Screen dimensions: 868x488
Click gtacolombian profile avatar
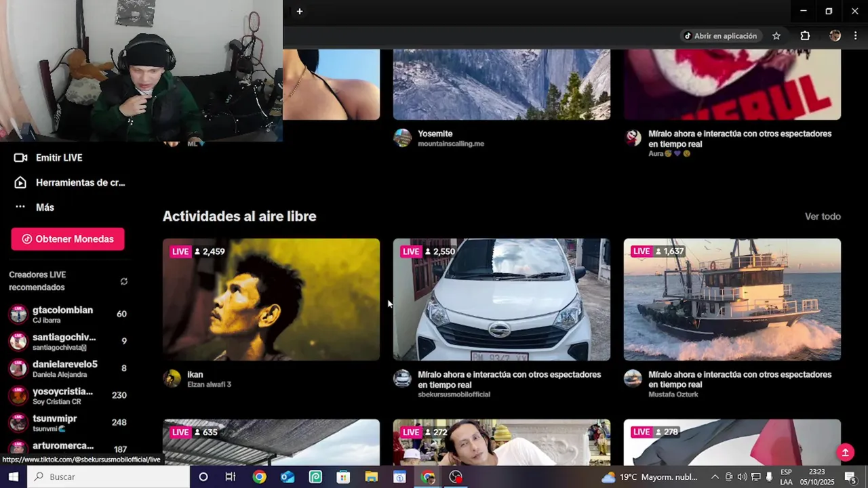tap(18, 314)
